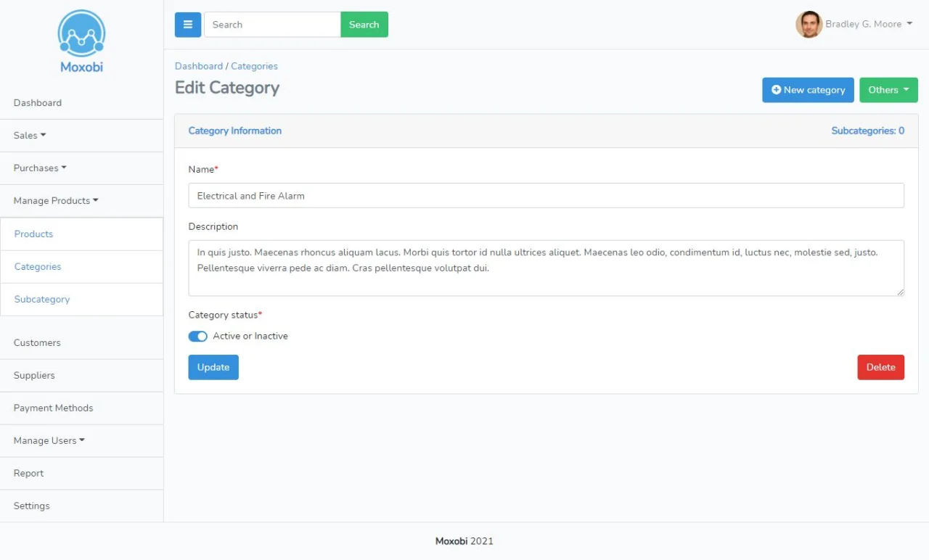This screenshot has height=560, width=929.
Task: Open Subcategory submenu item
Action: tap(81, 300)
